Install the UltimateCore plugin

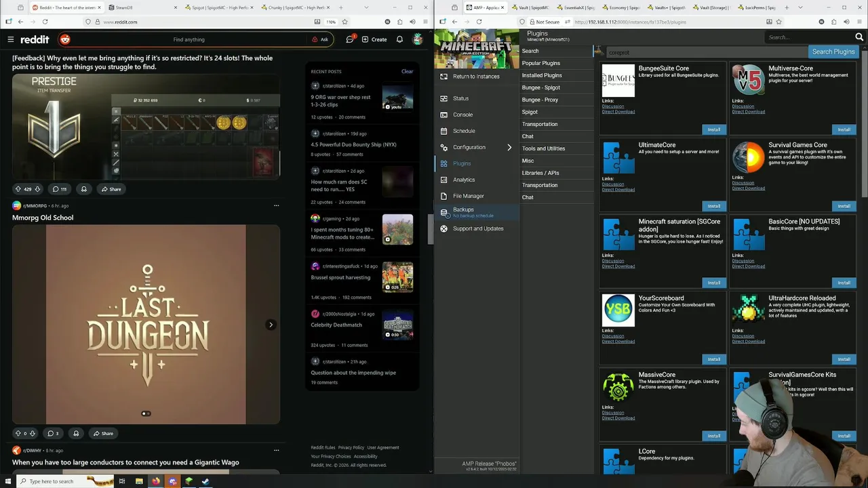click(x=714, y=206)
